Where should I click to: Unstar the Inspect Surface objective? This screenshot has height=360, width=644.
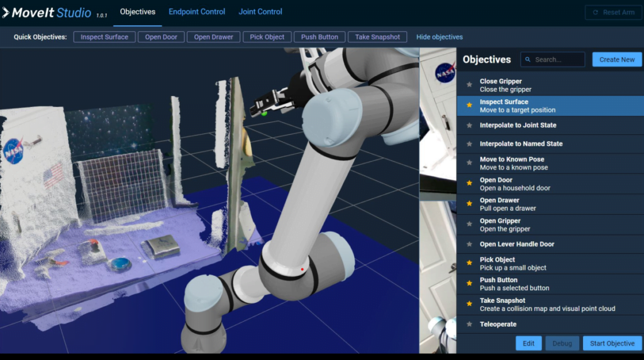tap(469, 106)
